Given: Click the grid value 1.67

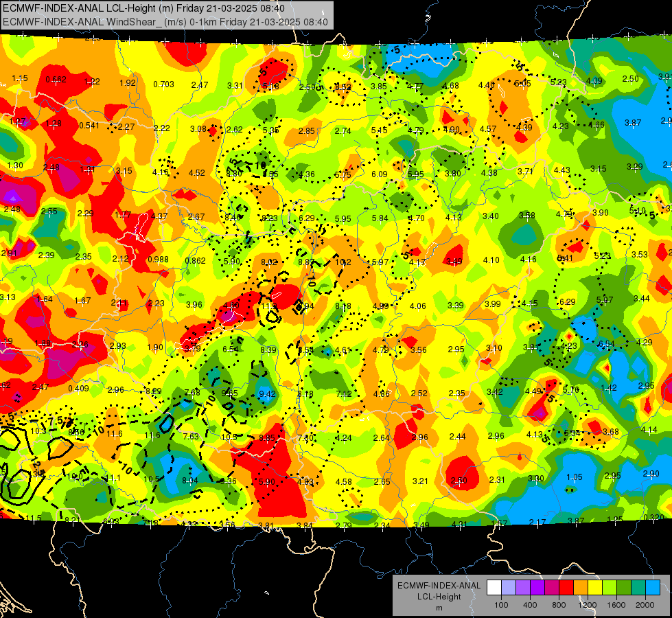Looking at the screenshot, I should (x=82, y=301).
